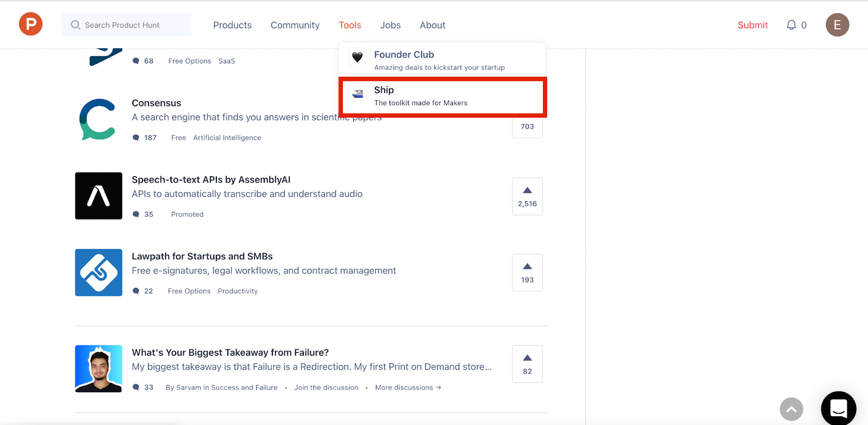Click AssemblyAI comment count 35
Viewport: 868px width, 425px height.
pyautogui.click(x=149, y=214)
